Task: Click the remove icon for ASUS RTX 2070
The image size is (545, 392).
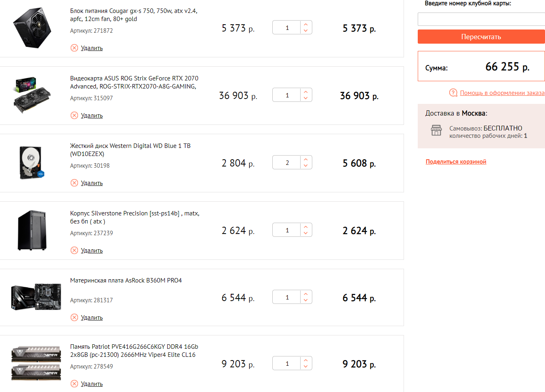Action: [x=74, y=116]
